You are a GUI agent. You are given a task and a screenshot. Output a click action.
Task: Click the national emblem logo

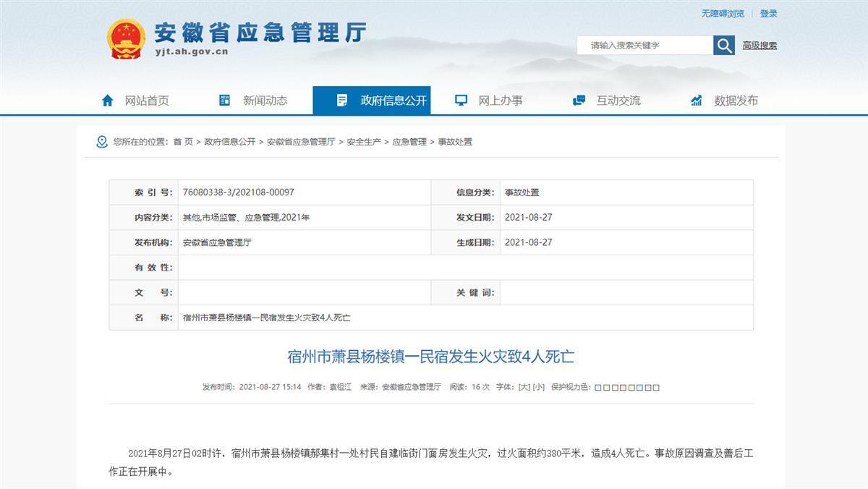tap(126, 38)
